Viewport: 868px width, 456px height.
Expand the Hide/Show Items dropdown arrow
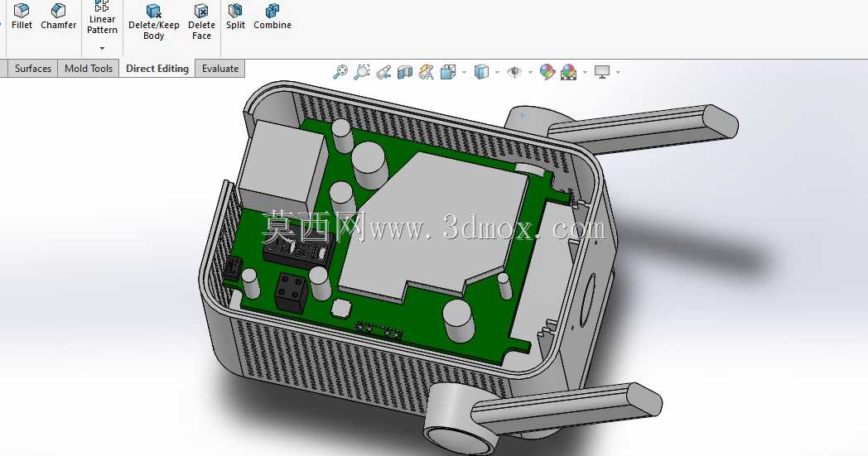click(530, 72)
